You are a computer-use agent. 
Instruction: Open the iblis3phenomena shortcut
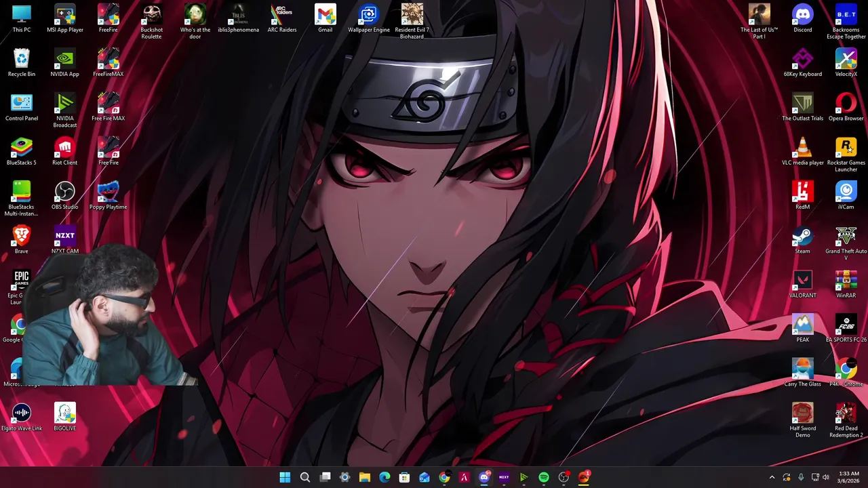click(239, 18)
